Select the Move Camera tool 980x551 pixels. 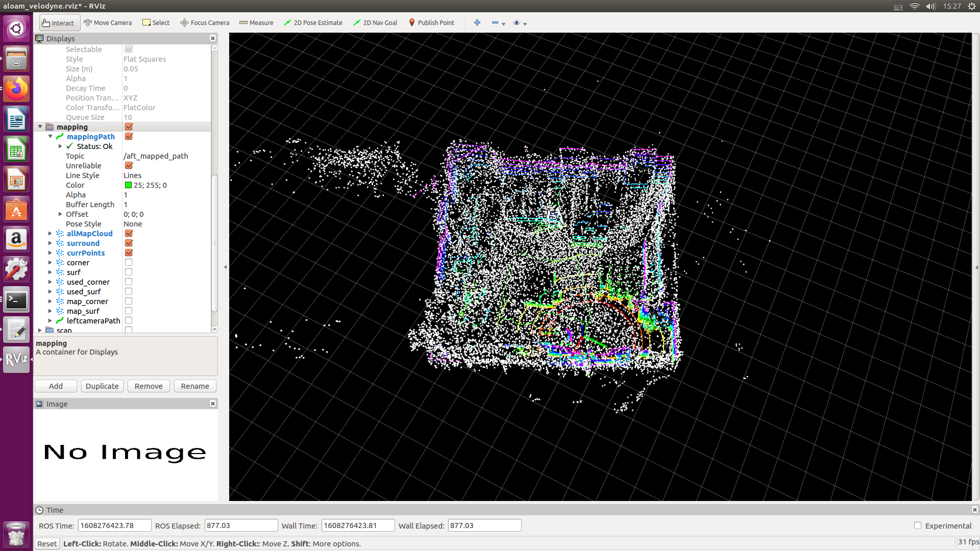coord(108,22)
